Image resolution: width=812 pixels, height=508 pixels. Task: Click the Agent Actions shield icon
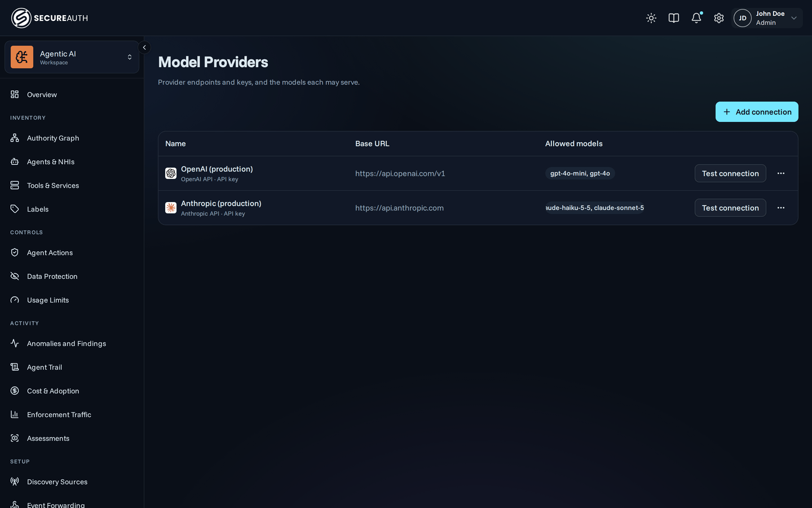click(15, 252)
